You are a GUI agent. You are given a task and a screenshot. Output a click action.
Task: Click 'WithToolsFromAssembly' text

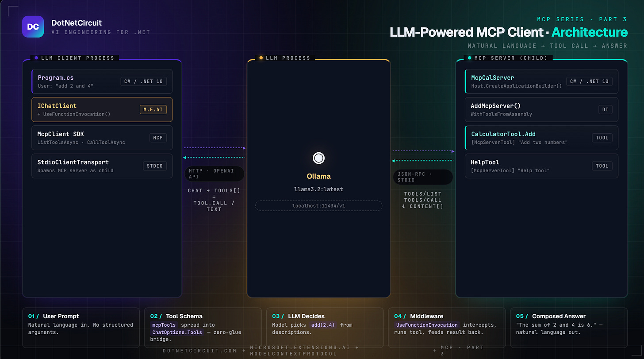coord(501,114)
